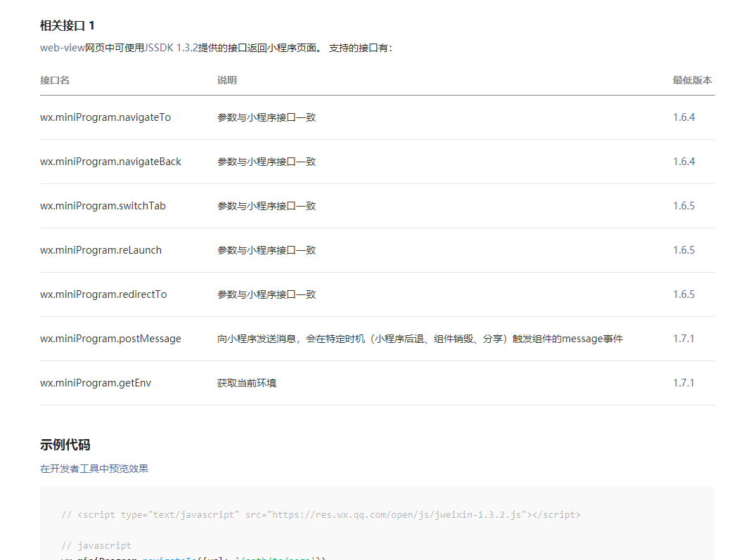Screen dimensions: 746x560
Task: Click the text 支持的接口有
Action: (360, 48)
